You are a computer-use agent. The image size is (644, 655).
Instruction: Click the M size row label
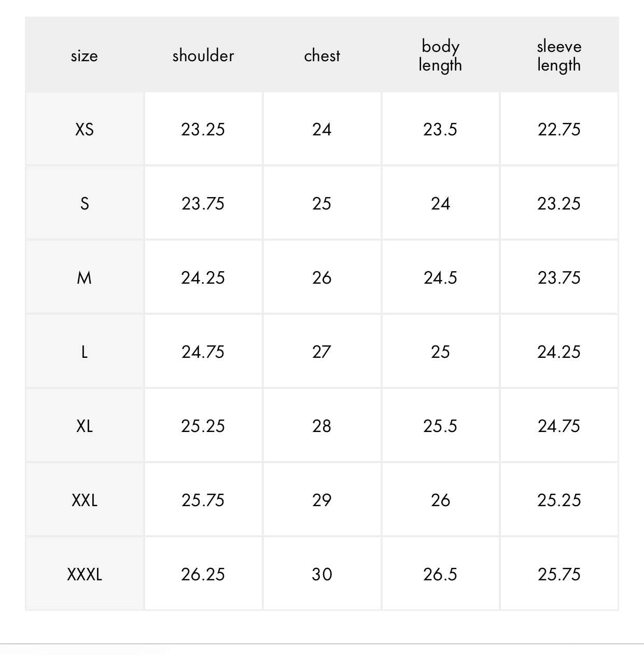[x=85, y=277]
